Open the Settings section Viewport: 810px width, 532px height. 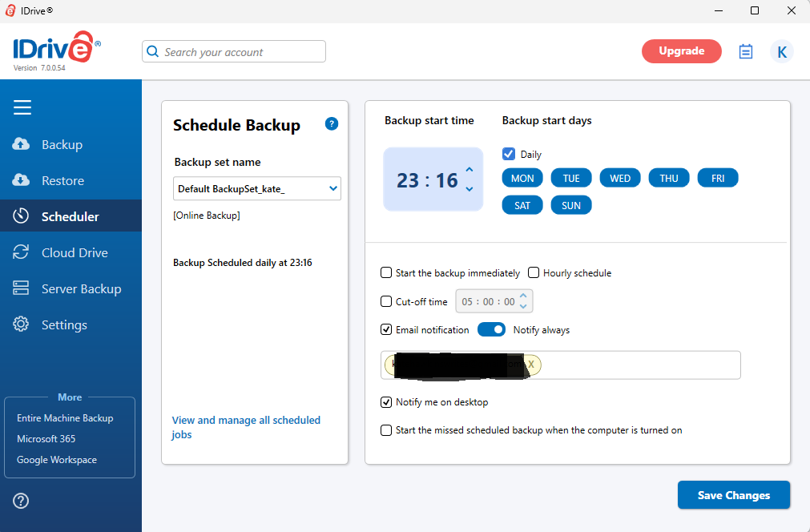pyautogui.click(x=65, y=324)
